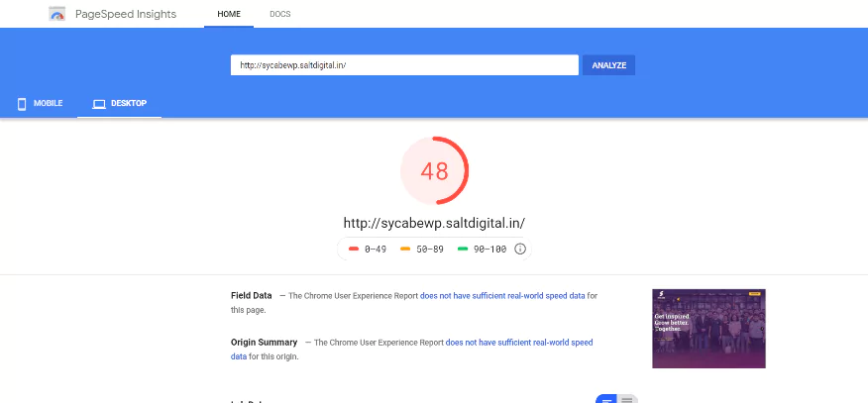Viewport: 868px width, 403px height.
Task: Click the Origin Summary label
Action: coord(264,343)
